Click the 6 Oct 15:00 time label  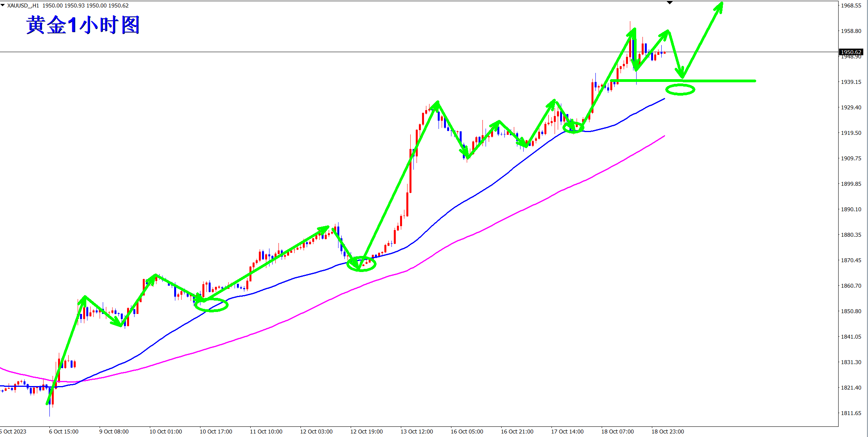pyautogui.click(x=64, y=432)
